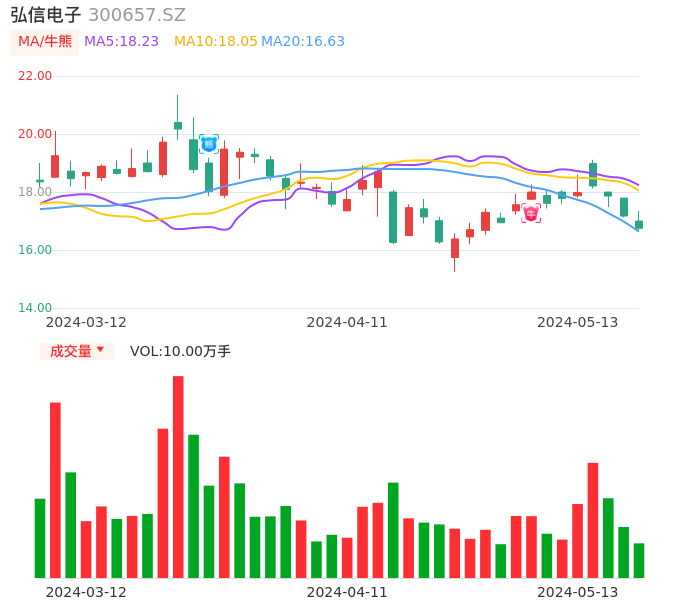Viewport: 686px width, 606px height.
Task: Click the 2024-05-13 date label under the candlestick chart
Action: point(578,322)
